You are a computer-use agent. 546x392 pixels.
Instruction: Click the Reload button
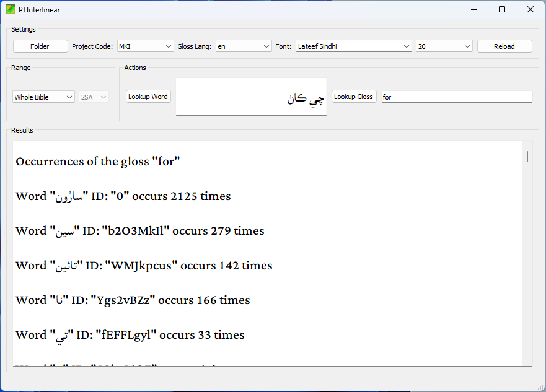tap(504, 46)
